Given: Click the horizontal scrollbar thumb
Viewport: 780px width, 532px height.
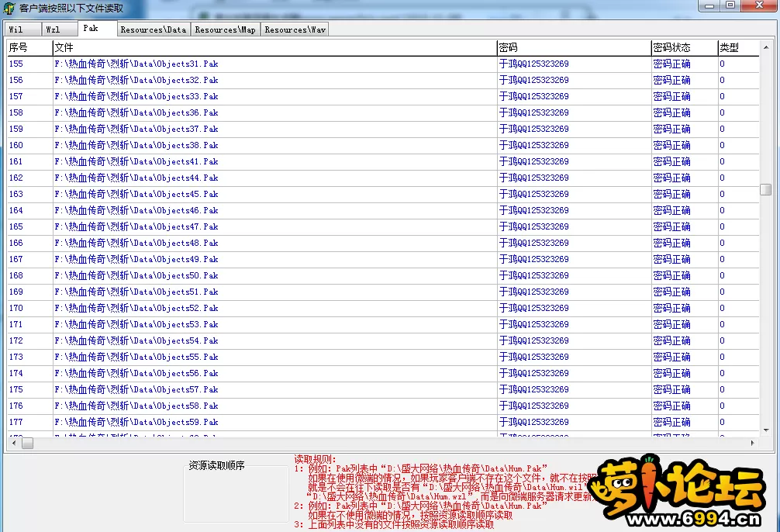Looking at the screenshot, I should point(28,443).
